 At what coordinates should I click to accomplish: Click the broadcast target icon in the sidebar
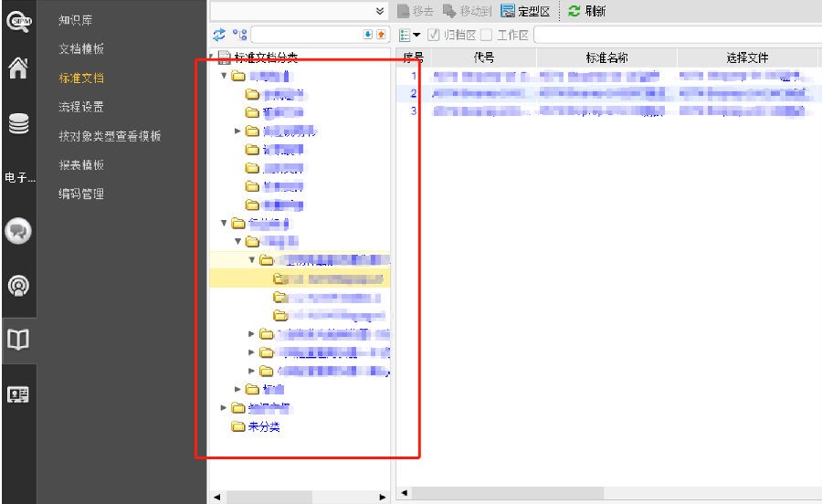coord(17,286)
